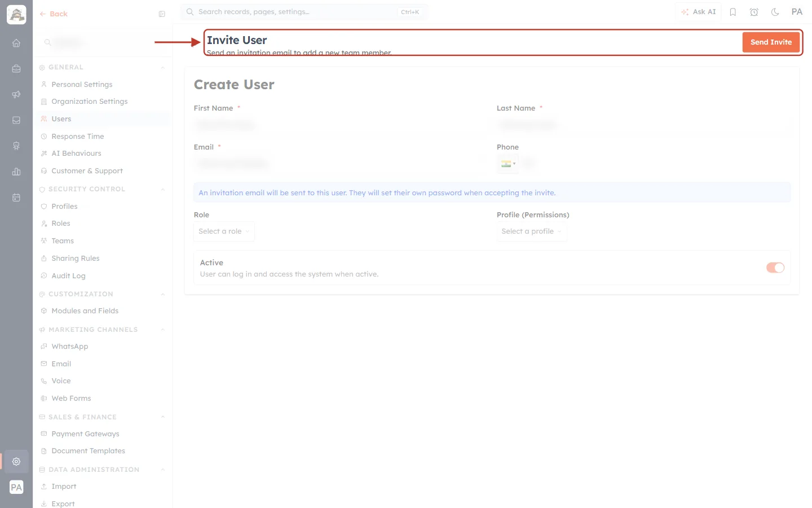
Task: Click the bookmark icon in top bar
Action: 733,12
